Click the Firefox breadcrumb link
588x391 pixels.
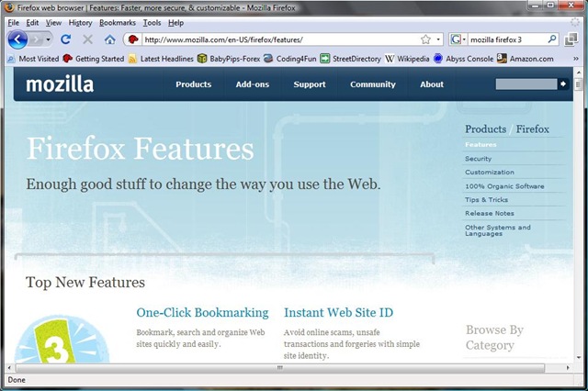pyautogui.click(x=533, y=129)
